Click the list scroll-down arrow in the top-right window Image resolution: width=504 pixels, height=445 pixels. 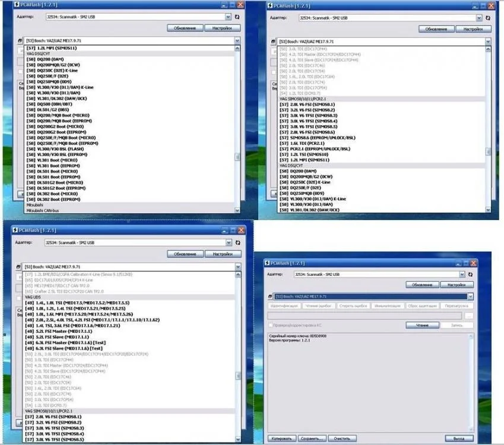click(x=488, y=210)
